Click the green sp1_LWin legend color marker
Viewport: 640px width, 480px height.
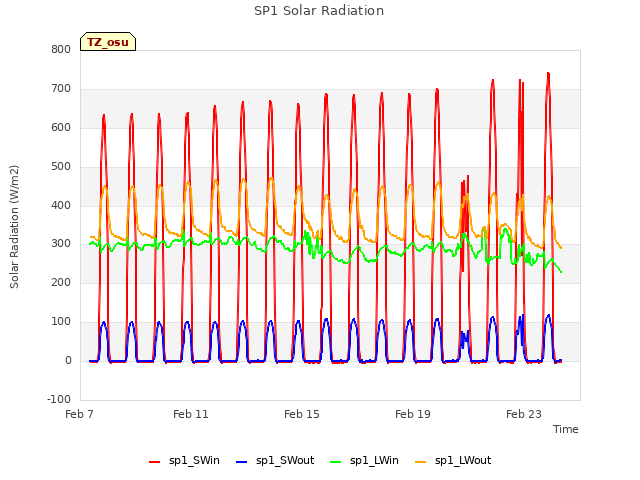pyautogui.click(x=335, y=462)
